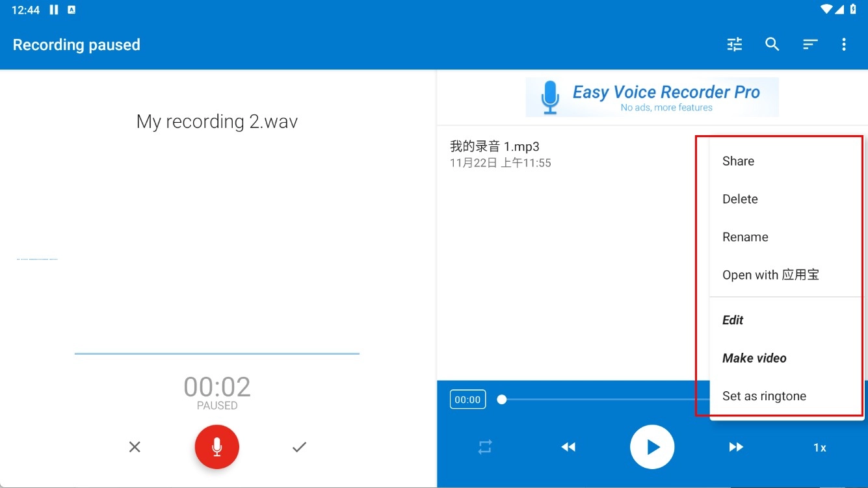This screenshot has height=488, width=868.
Task: Resume recording with red microphone button
Action: click(217, 447)
